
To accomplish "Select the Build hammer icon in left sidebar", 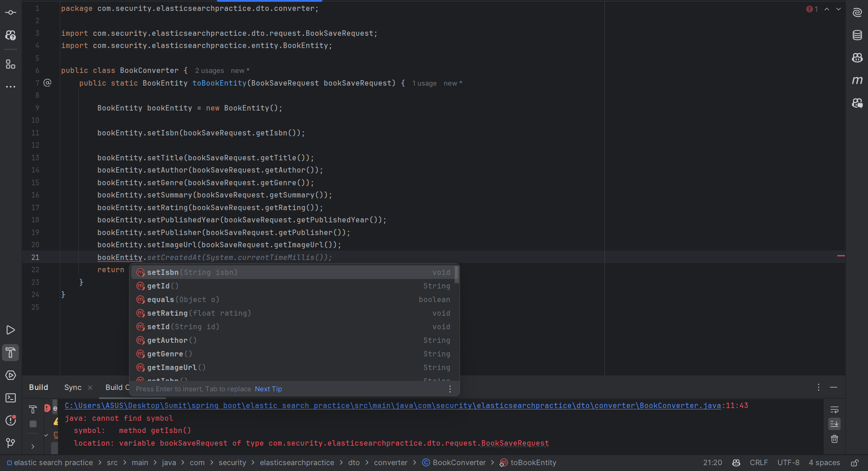I will click(10, 353).
